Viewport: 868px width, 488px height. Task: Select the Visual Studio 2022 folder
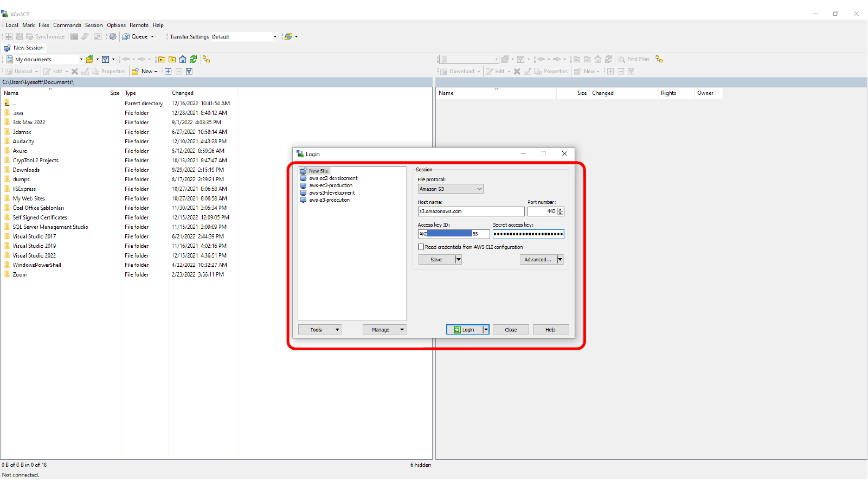pyautogui.click(x=34, y=256)
